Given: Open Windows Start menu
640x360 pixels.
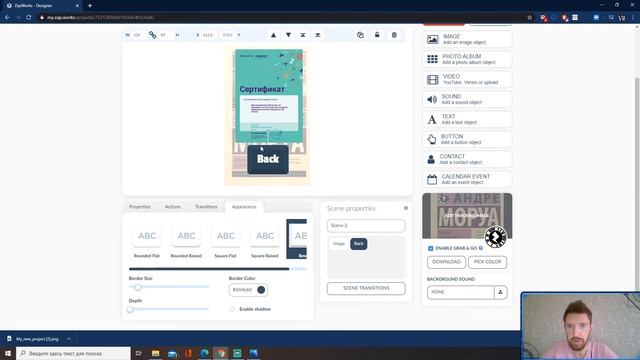Looking at the screenshot, I should coord(8,353).
